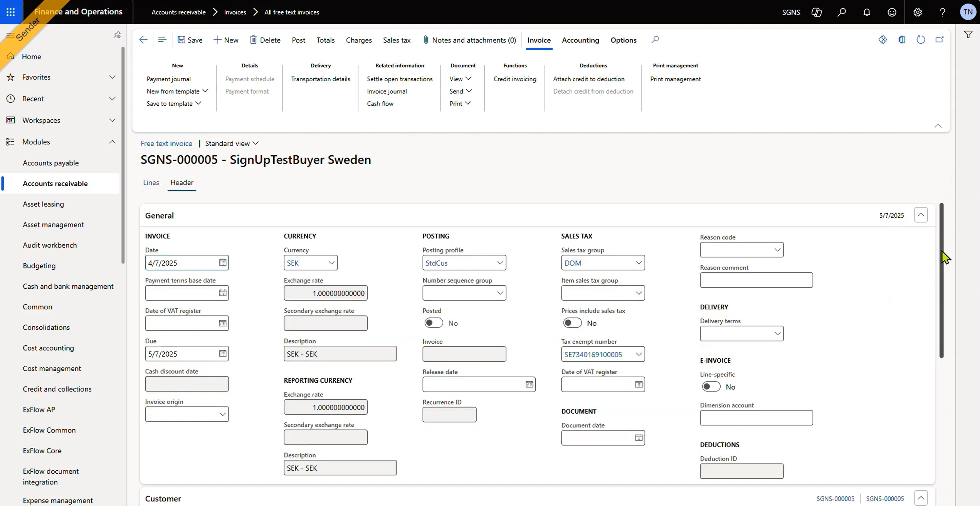Send feedback via the smiley icon
This screenshot has width=980, height=506.
(892, 12)
